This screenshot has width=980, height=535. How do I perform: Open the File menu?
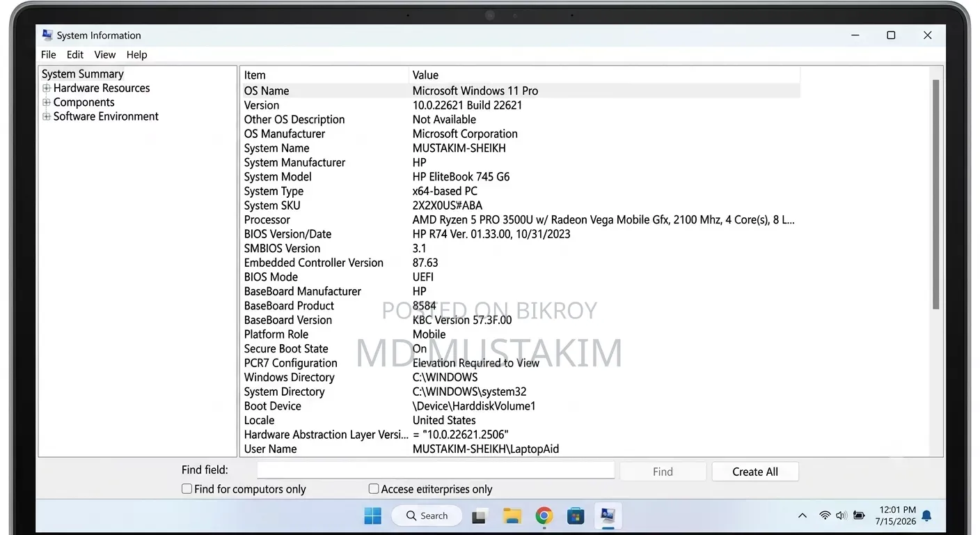pyautogui.click(x=48, y=54)
